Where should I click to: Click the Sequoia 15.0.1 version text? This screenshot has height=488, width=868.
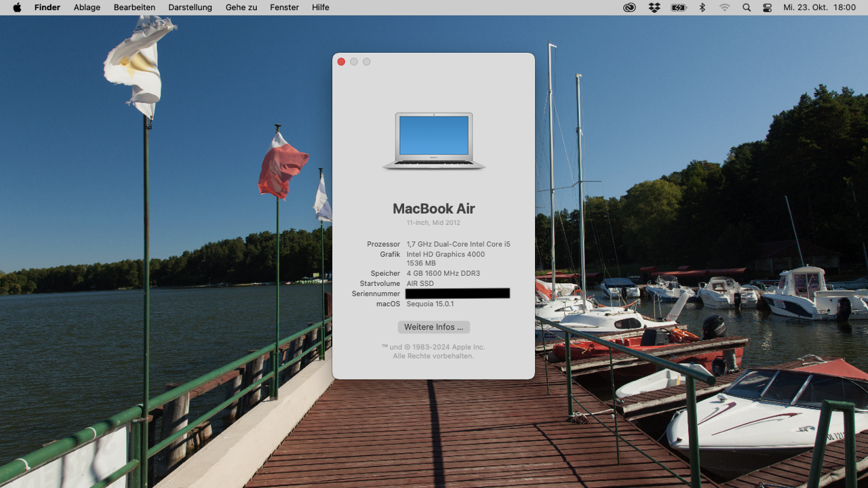click(x=431, y=304)
